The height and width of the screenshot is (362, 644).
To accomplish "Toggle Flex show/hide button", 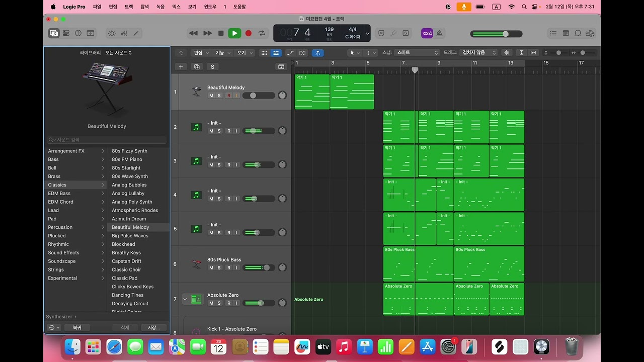I will click(302, 53).
